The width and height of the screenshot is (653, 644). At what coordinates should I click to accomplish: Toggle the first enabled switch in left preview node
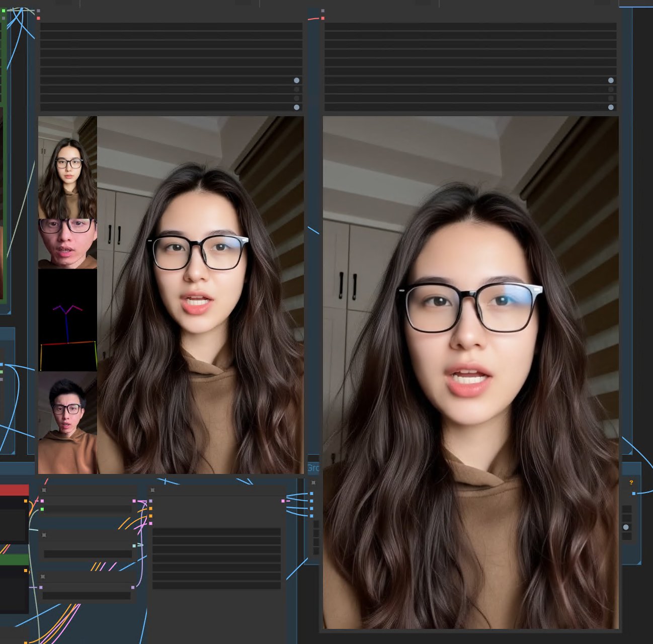click(296, 80)
